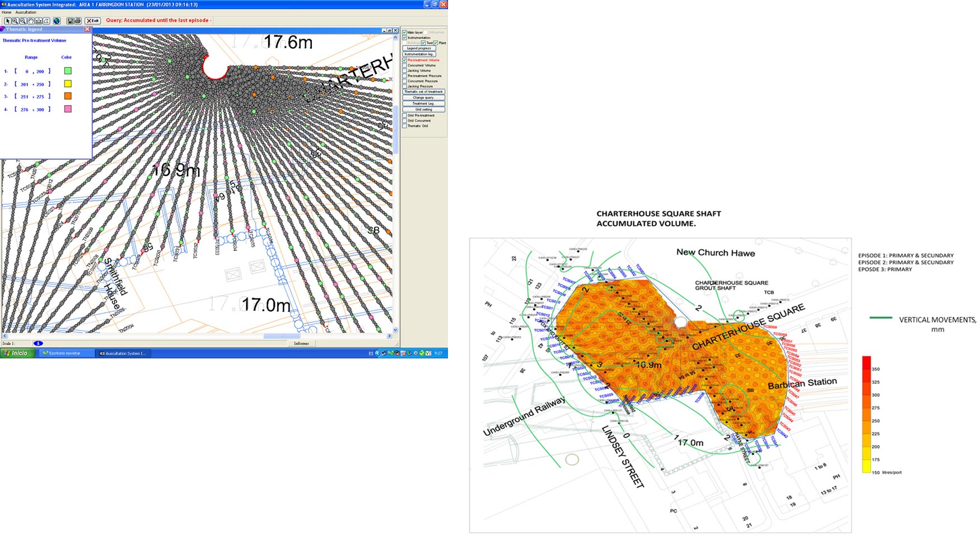The width and height of the screenshot is (980, 560).
Task: Activate the hand pan tool
Action: point(31,21)
